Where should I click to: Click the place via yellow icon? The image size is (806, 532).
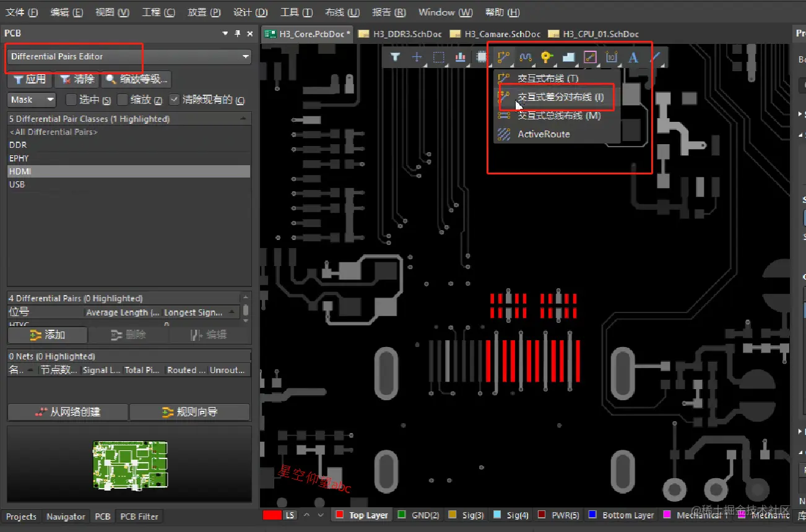click(x=547, y=57)
